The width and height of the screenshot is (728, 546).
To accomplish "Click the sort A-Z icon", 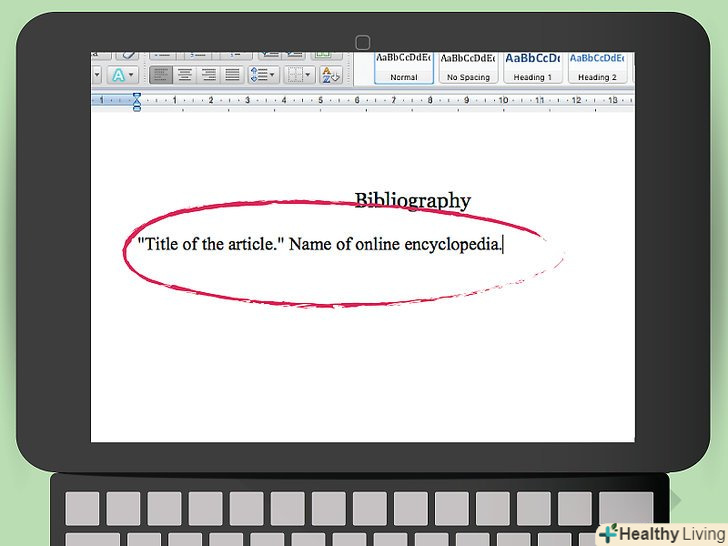I will coord(331,75).
